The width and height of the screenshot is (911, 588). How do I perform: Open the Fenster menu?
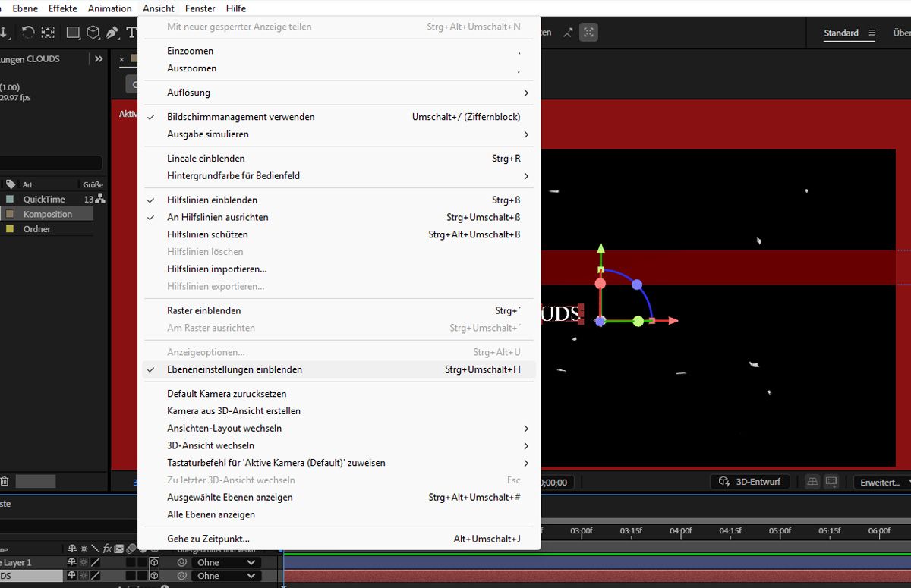coord(200,8)
